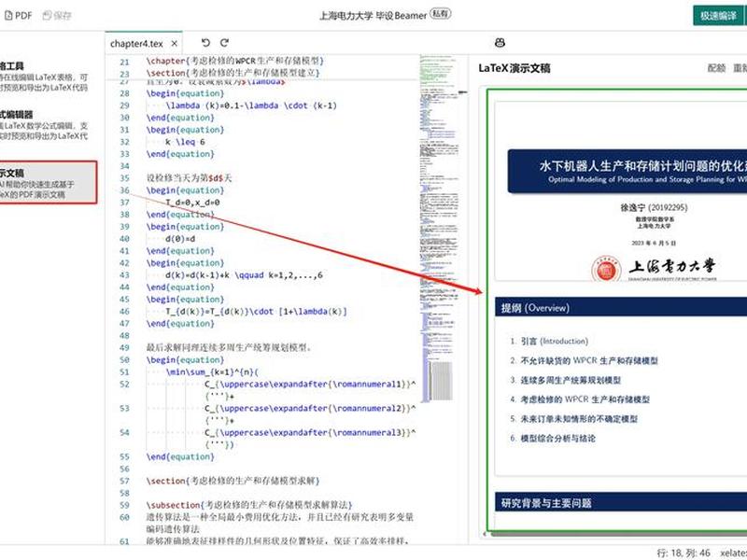The height and width of the screenshot is (560, 747).
Task: Select the 研究背景与主要问题 slide thumbnail
Action: [621, 511]
